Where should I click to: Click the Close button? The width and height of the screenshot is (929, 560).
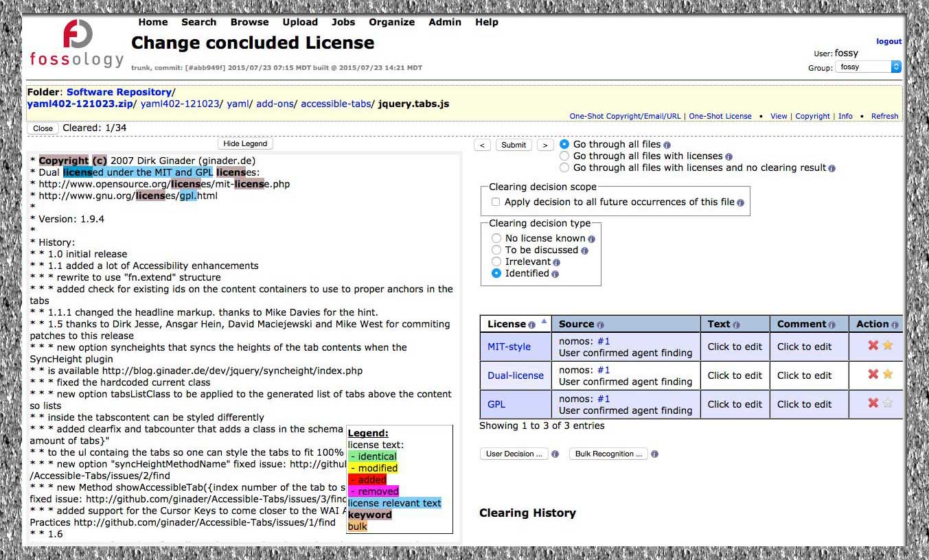[43, 128]
